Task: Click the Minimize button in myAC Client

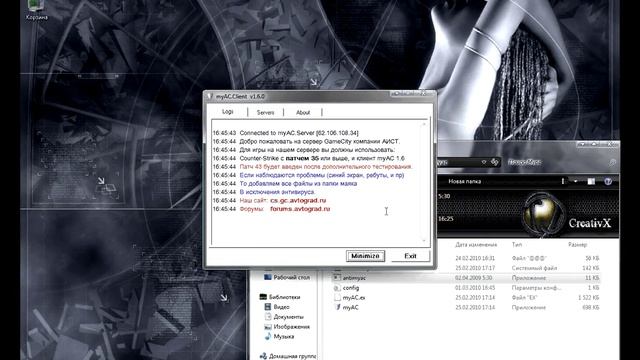Action: coord(365,256)
